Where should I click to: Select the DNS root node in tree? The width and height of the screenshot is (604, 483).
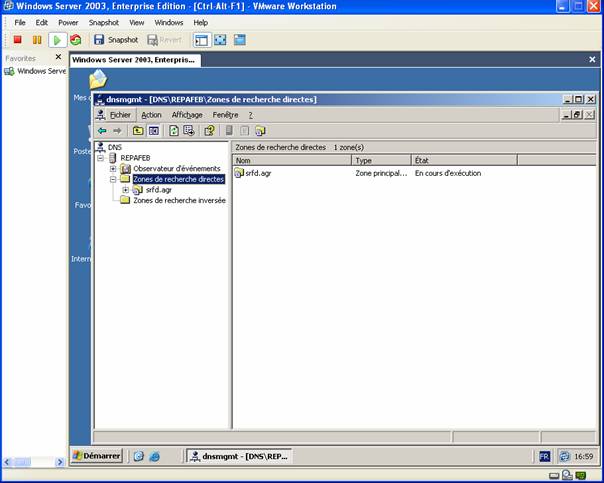(114, 147)
